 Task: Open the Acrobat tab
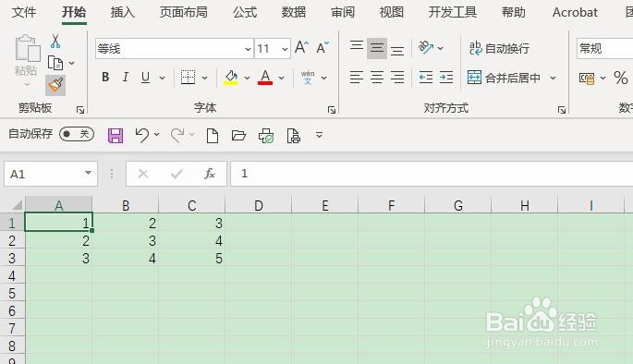pos(575,13)
